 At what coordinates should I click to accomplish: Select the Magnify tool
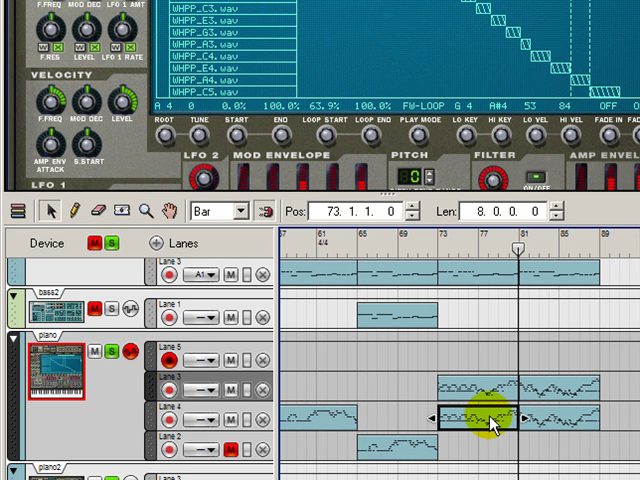coord(146,211)
